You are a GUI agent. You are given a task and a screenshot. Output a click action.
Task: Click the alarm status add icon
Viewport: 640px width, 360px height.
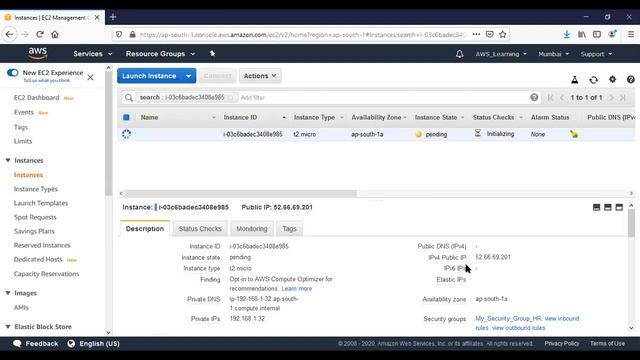coord(574,134)
